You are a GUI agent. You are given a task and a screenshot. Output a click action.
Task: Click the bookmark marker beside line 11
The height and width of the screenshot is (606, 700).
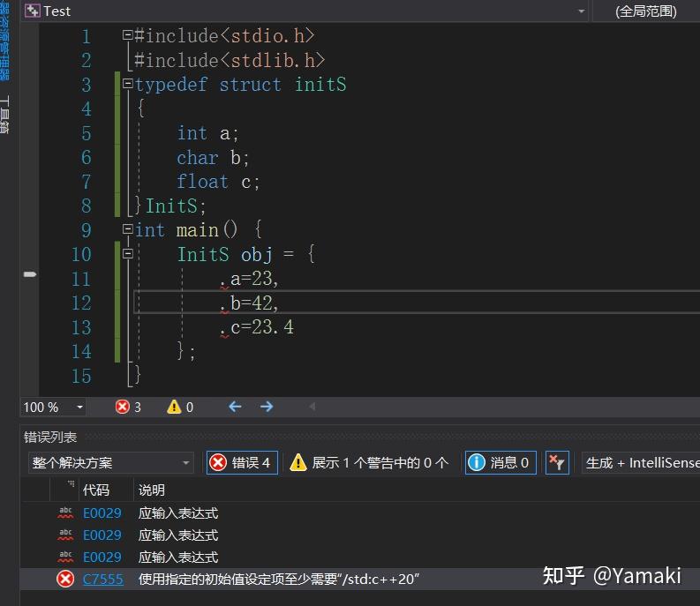coord(30,274)
